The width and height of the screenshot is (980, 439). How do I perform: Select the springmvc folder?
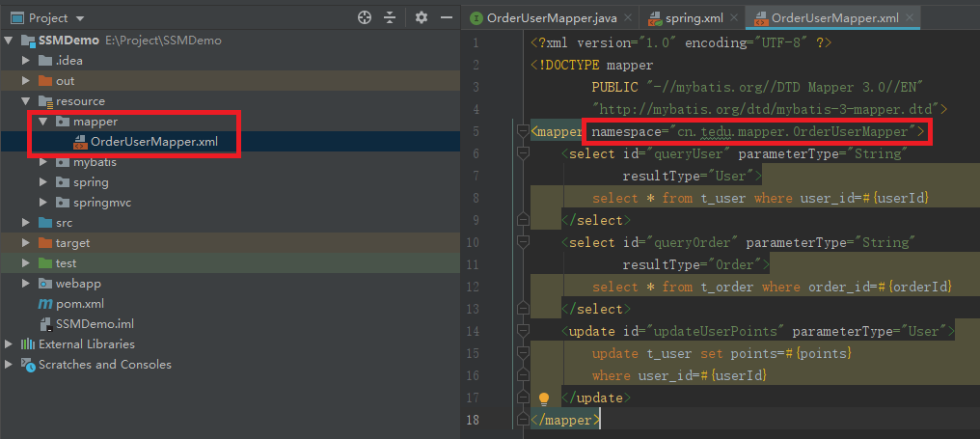102,203
